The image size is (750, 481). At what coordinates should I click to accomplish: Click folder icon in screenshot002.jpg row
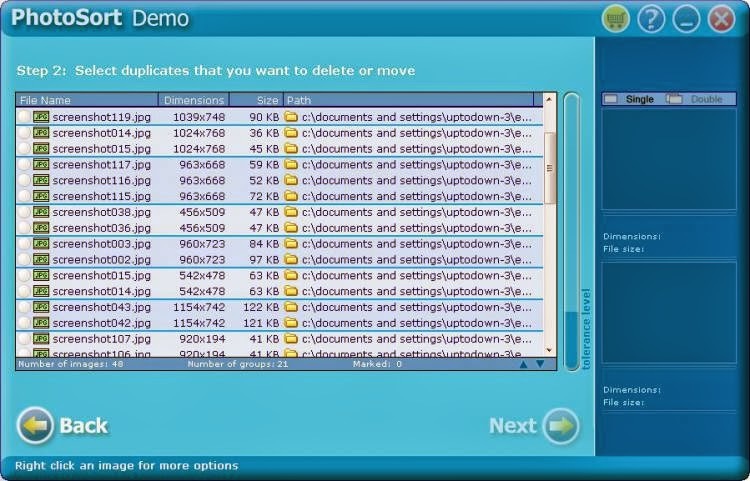click(291, 259)
